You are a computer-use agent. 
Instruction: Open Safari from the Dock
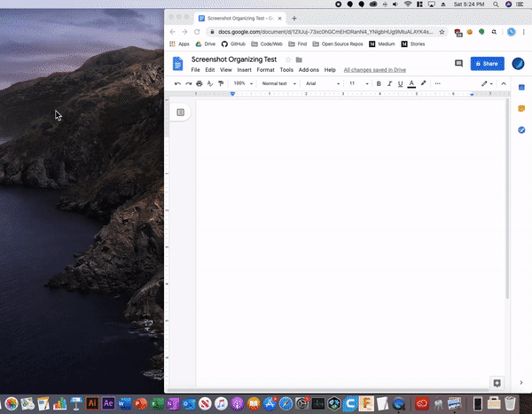(286, 404)
